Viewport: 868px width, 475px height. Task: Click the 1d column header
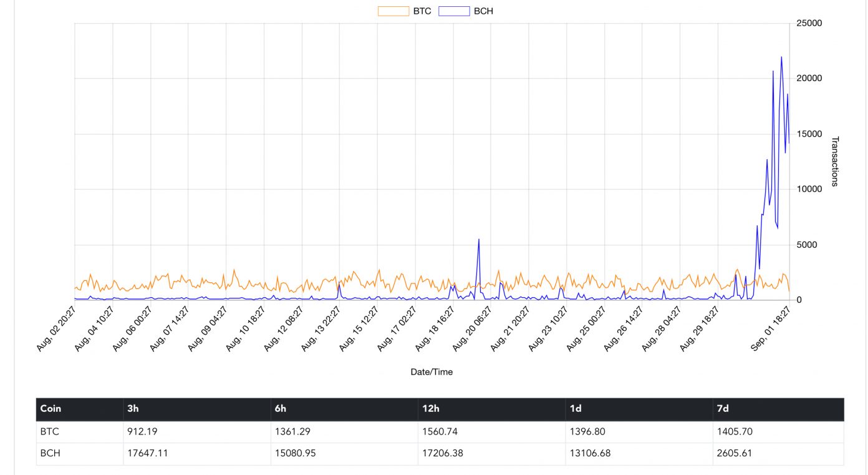[574, 409]
